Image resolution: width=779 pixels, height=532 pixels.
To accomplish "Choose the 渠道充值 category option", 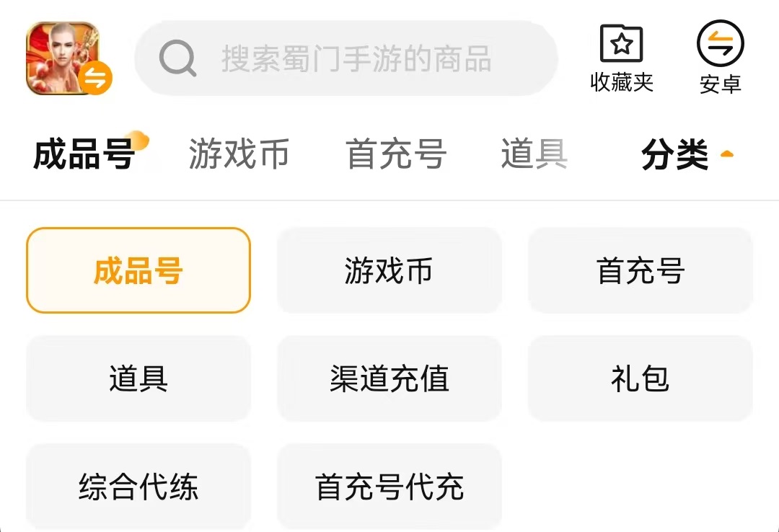I will [389, 378].
